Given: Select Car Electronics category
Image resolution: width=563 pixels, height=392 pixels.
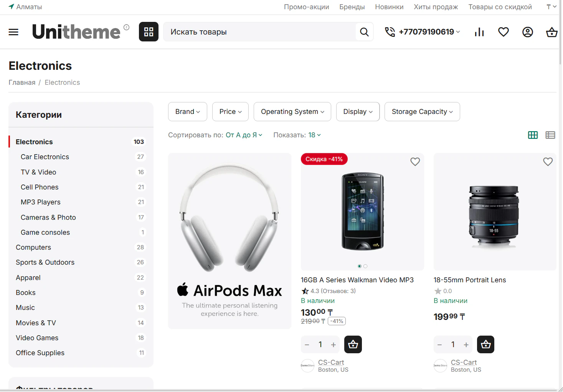Looking at the screenshot, I should coord(45,157).
